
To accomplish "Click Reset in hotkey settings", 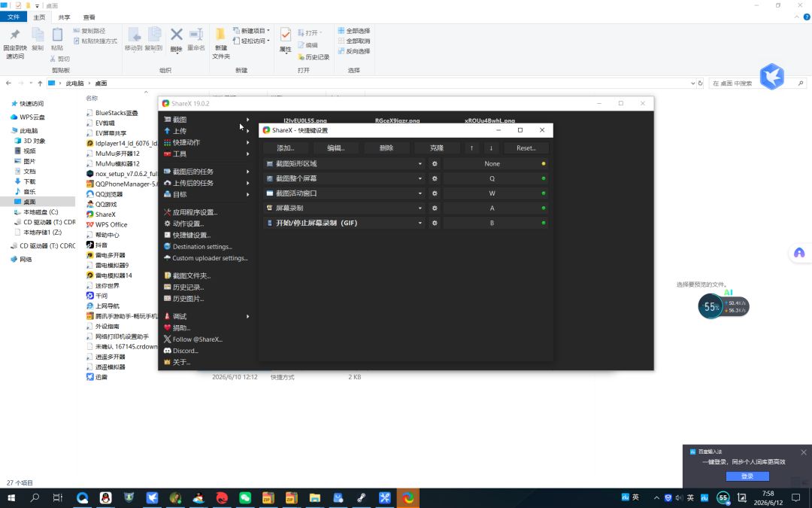I will [526, 148].
